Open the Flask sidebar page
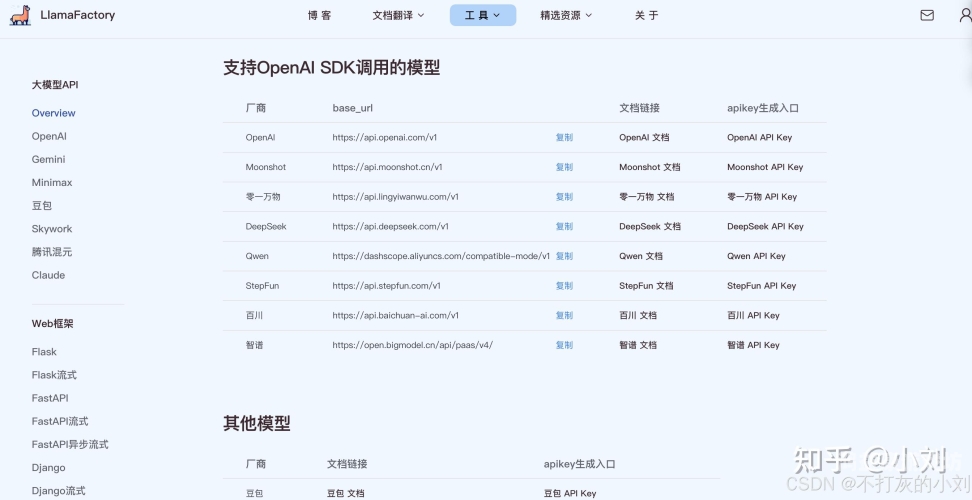 pos(44,351)
